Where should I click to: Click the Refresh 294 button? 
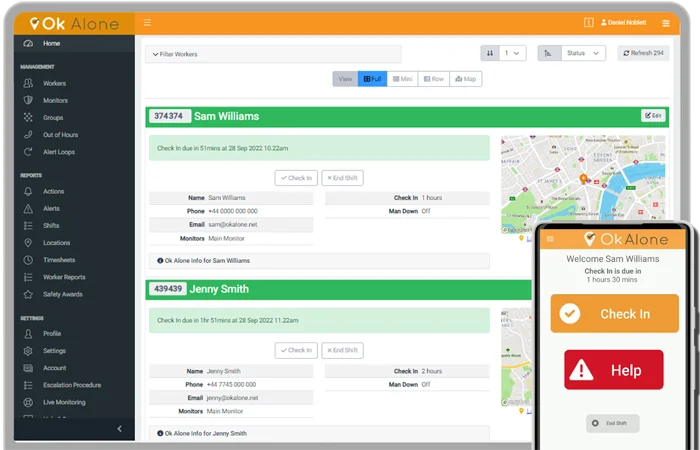(643, 53)
